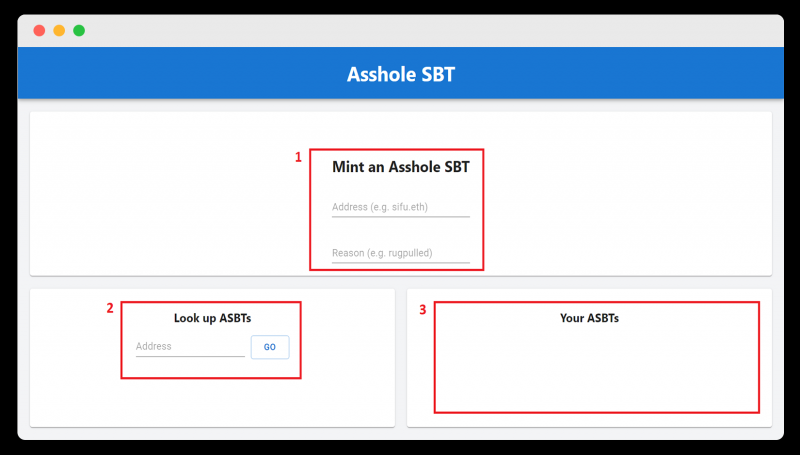Select the Mint an Asshole SBT heading
Image resolution: width=800 pixels, height=455 pixels.
click(401, 167)
